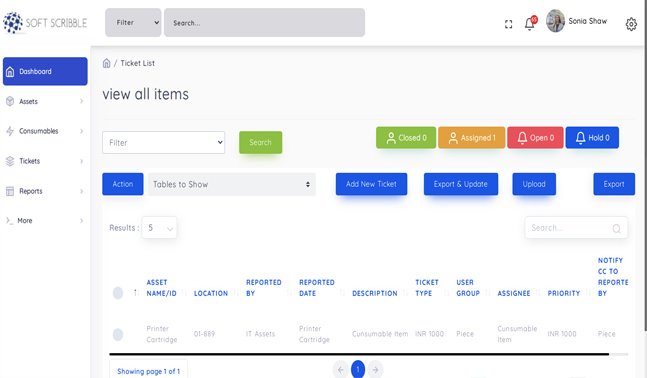Open Sonia Shaw profile avatar
The image size is (647, 378).
point(555,21)
